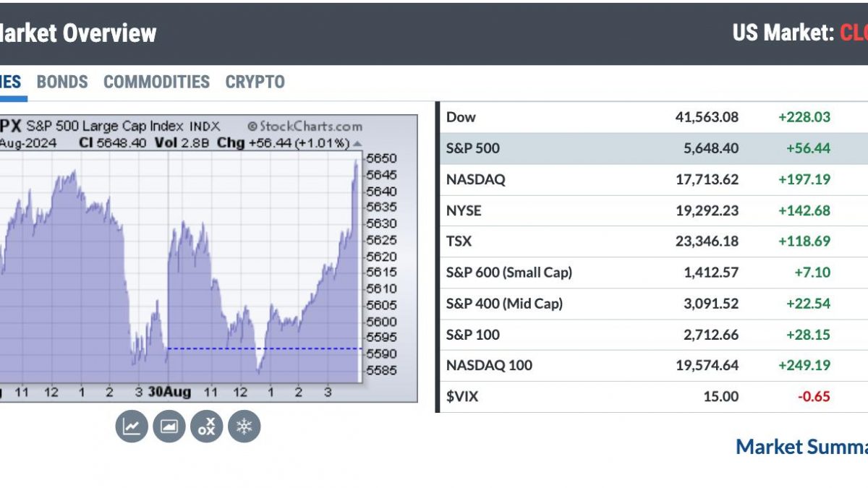Viewport: 868px width, 488px height.
Task: Click the $VIX value 15.00
Action: 722,397
